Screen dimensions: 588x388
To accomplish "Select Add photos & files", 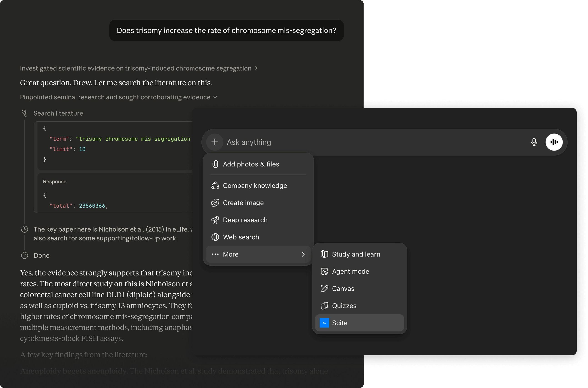I will [251, 164].
